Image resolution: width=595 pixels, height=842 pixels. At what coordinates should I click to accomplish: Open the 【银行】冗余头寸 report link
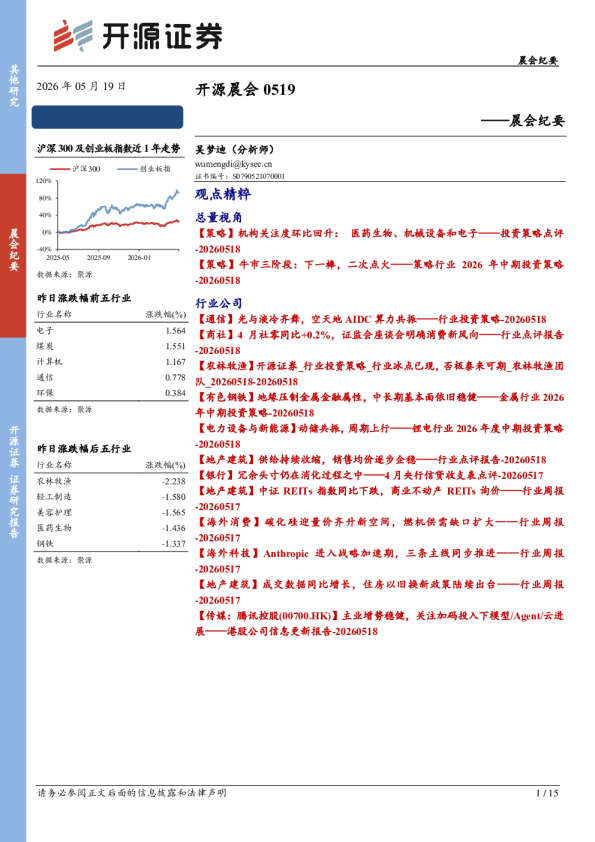tap(369, 475)
